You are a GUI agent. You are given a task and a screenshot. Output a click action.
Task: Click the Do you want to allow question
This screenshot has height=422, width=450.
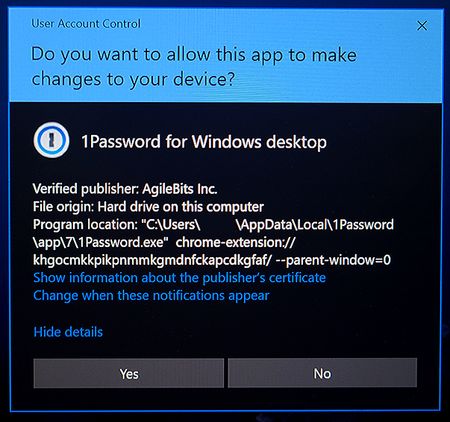194,67
